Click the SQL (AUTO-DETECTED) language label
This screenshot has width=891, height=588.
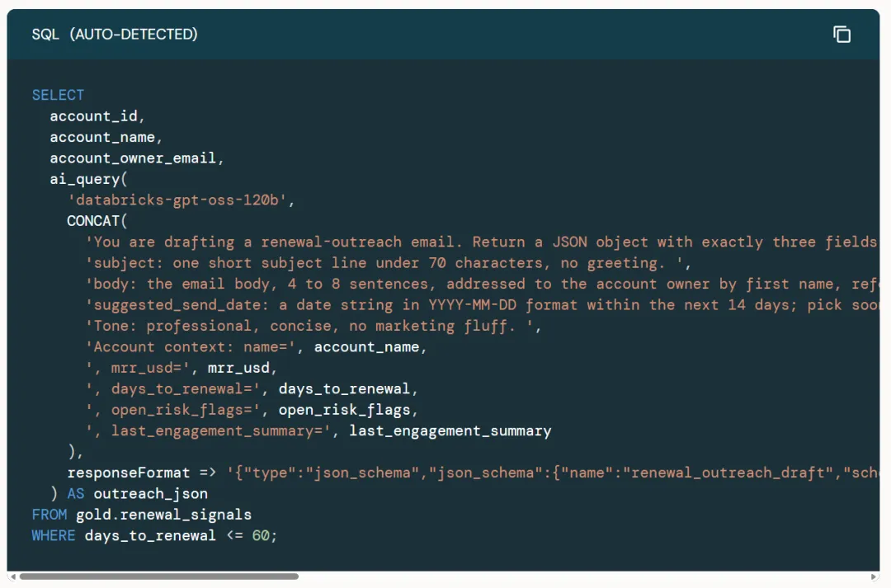(x=115, y=34)
